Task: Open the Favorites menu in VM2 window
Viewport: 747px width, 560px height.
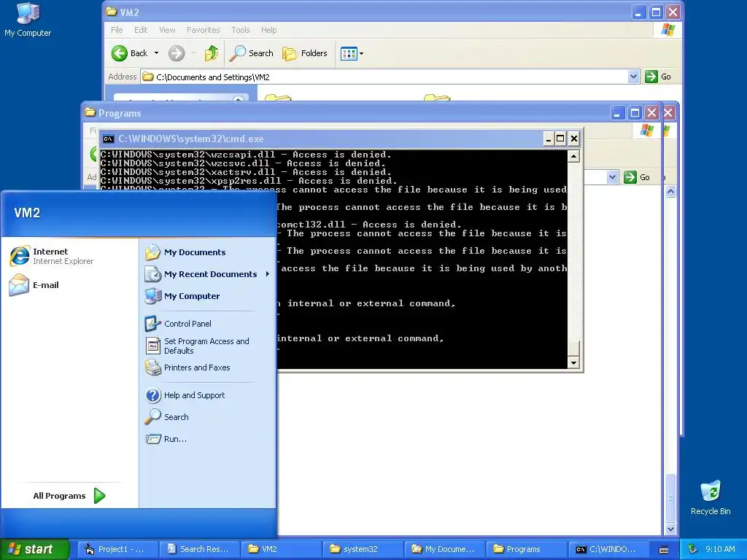Action: (x=204, y=30)
